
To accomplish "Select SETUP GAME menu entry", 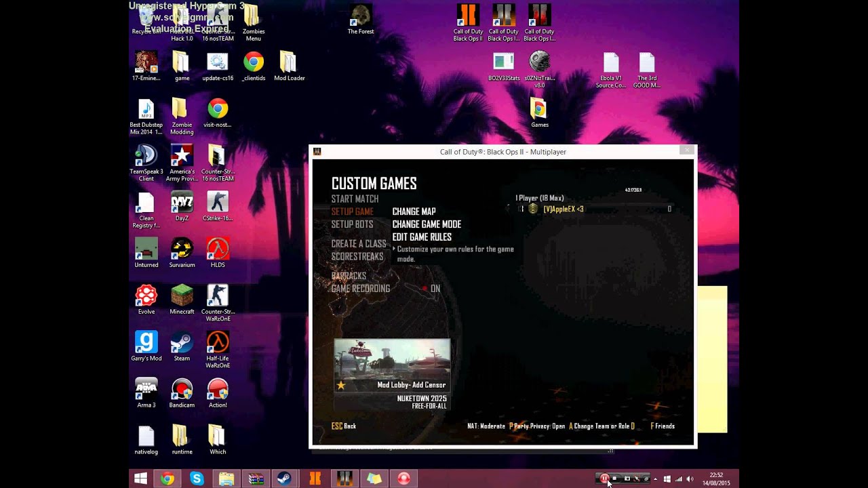I will coord(352,211).
